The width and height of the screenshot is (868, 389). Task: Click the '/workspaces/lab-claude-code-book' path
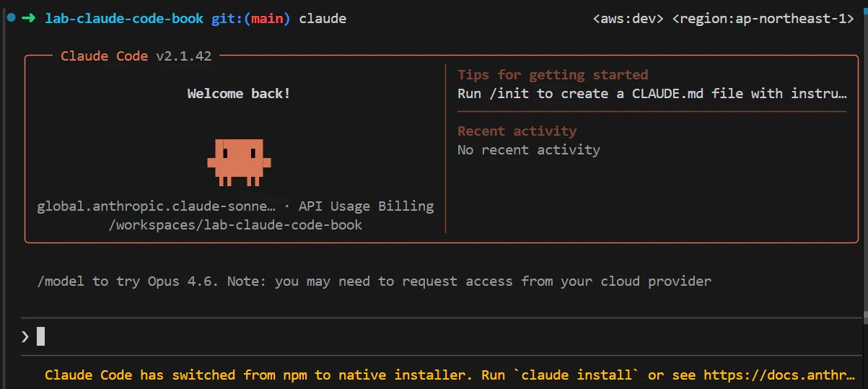click(235, 224)
